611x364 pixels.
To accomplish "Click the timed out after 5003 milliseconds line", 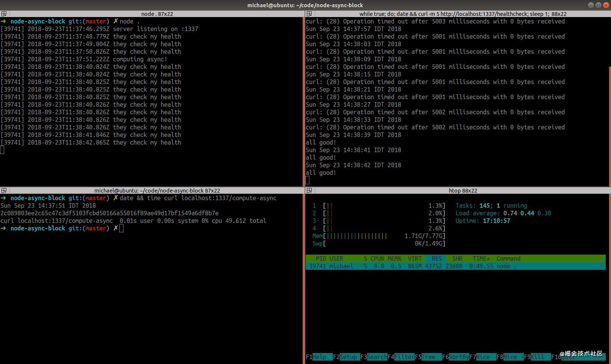I will [x=435, y=21].
